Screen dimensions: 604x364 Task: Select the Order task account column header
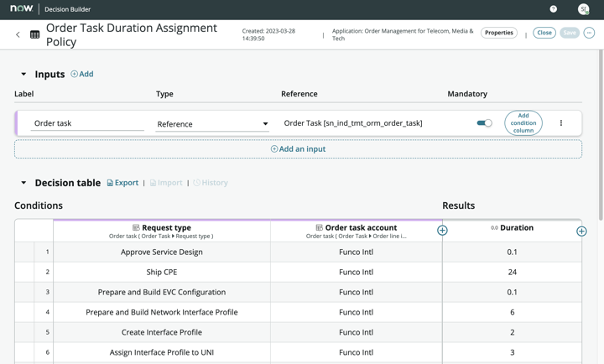pyautogui.click(x=357, y=231)
